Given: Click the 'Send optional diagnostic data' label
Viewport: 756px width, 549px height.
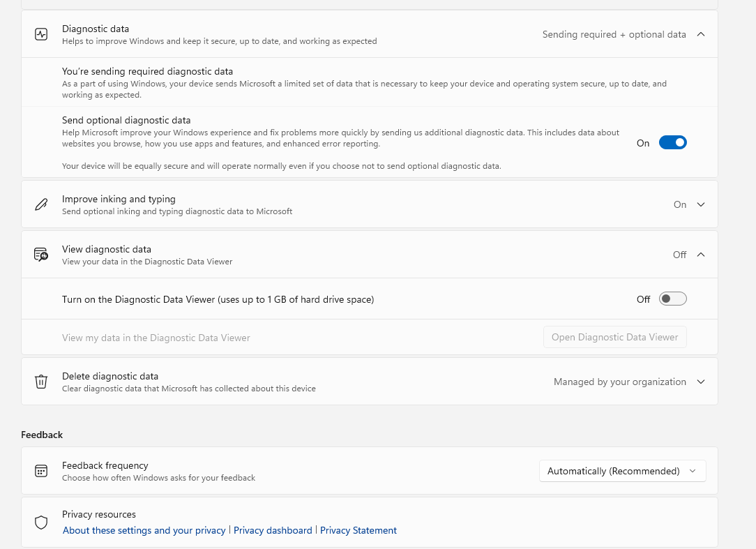Looking at the screenshot, I should 126,120.
